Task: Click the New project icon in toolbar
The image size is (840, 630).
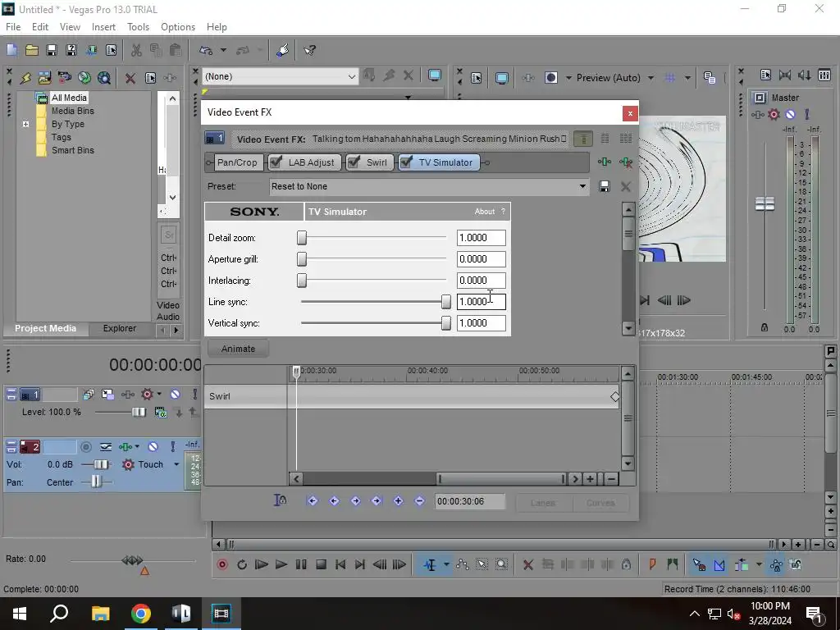Action: click(11, 50)
